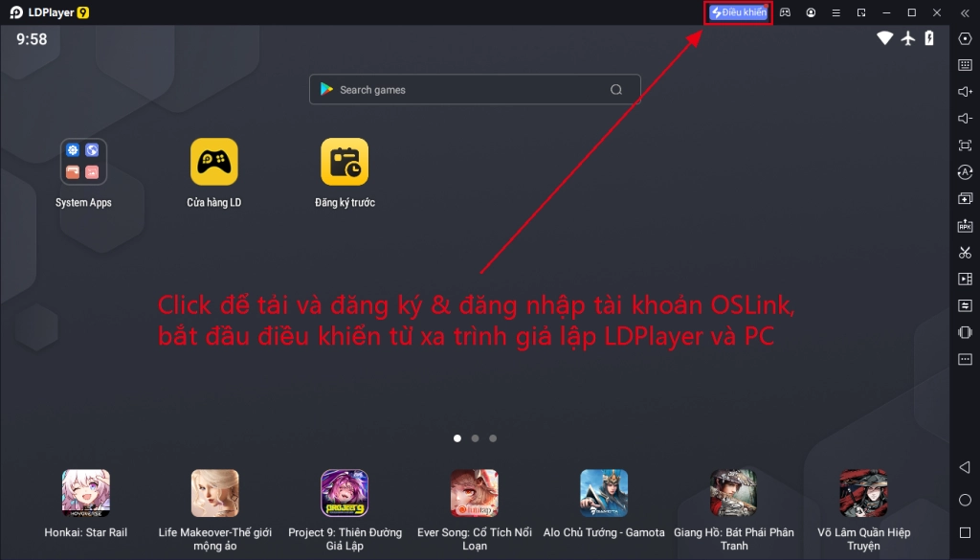980x560 pixels.
Task: Click the magnifier icon in search bar
Action: pyautogui.click(x=616, y=89)
